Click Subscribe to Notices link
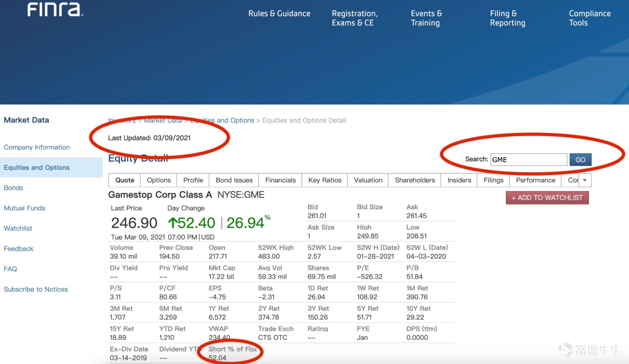629x364 pixels. 36,289
